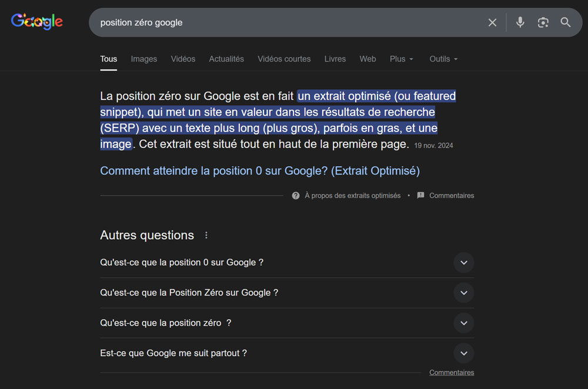Image resolution: width=588 pixels, height=389 pixels.
Task: Click the search magnifier icon
Action: click(x=565, y=22)
